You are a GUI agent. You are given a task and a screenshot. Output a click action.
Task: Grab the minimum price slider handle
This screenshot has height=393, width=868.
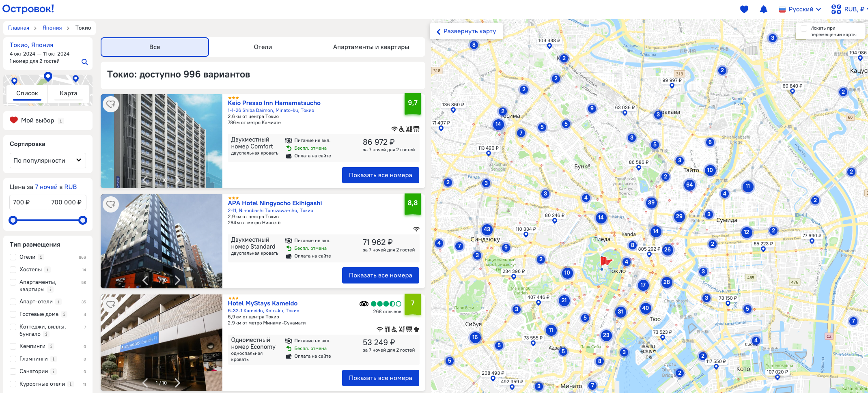(x=13, y=220)
